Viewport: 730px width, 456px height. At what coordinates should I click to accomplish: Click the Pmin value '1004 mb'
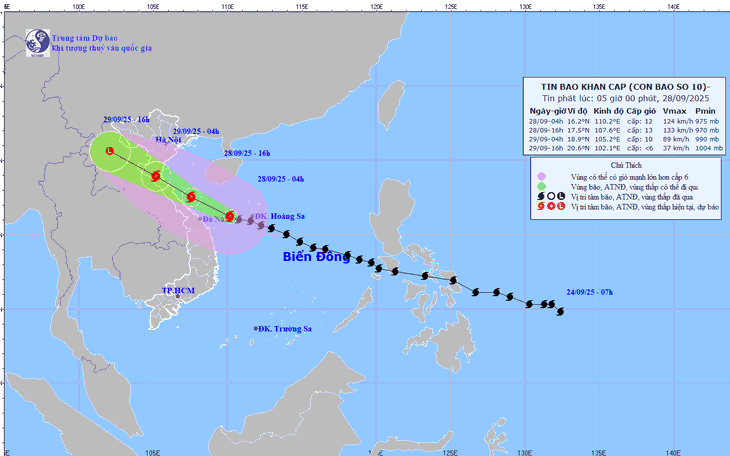pyautogui.click(x=709, y=148)
